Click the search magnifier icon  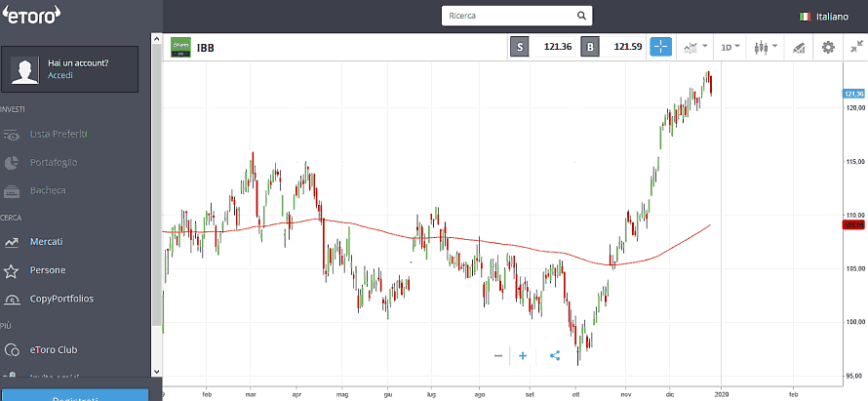pyautogui.click(x=581, y=16)
